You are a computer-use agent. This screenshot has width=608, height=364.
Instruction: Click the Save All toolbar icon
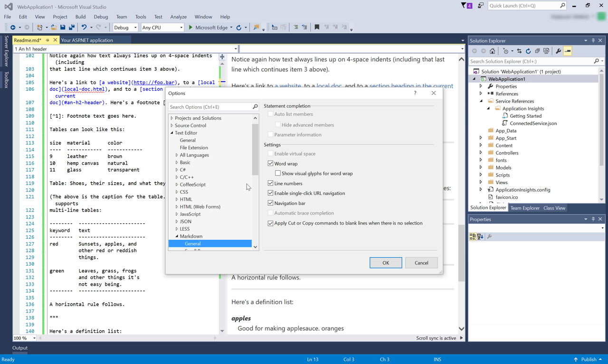click(71, 28)
